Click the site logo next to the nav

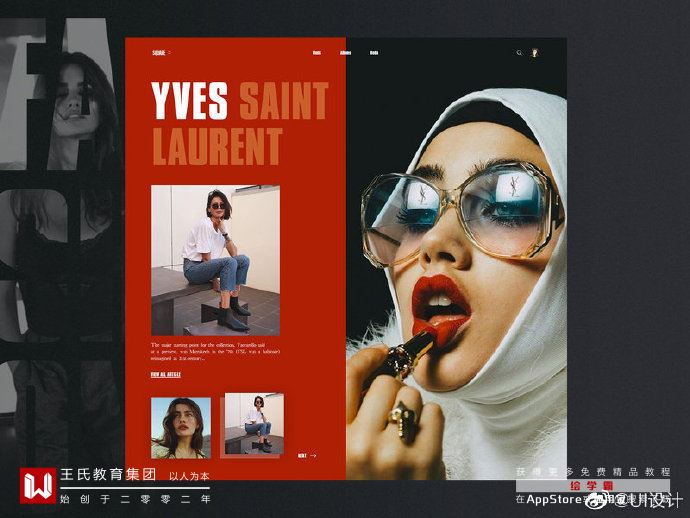pyautogui.click(x=159, y=53)
